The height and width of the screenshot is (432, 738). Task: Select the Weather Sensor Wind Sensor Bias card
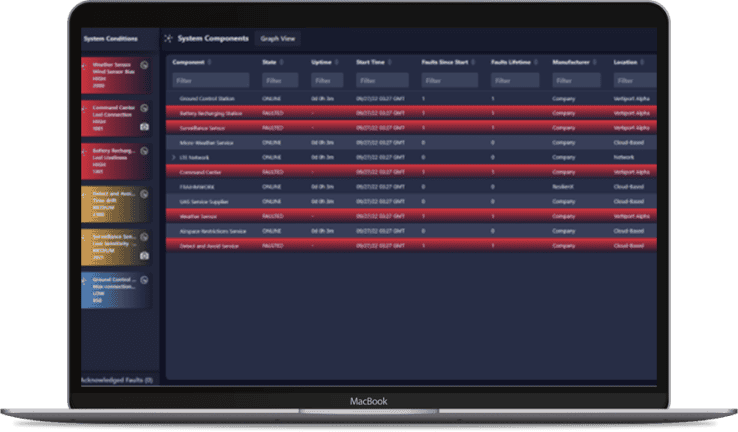[x=116, y=75]
